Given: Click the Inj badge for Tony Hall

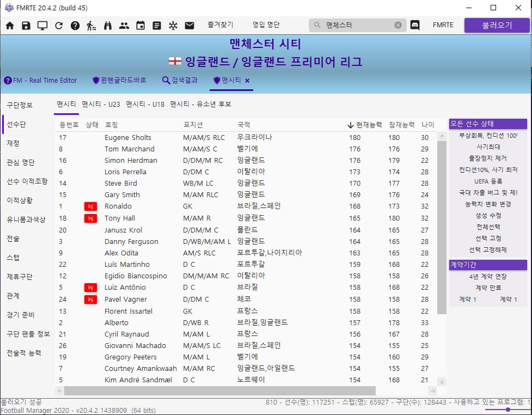Looking at the screenshot, I should coord(90,218).
